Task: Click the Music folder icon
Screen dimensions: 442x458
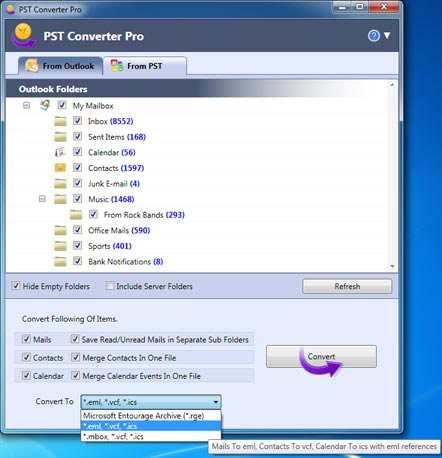Action: pos(60,199)
